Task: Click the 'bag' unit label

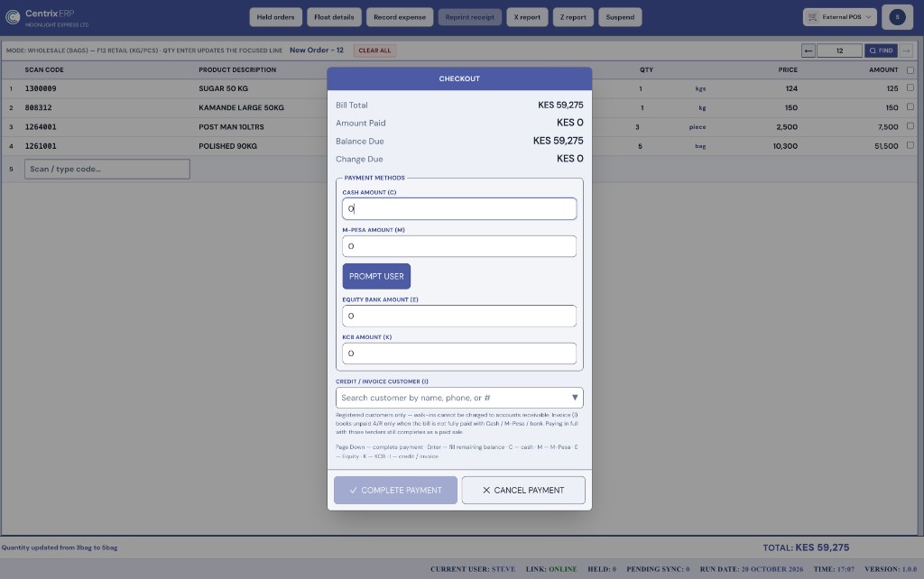Action: click(700, 146)
